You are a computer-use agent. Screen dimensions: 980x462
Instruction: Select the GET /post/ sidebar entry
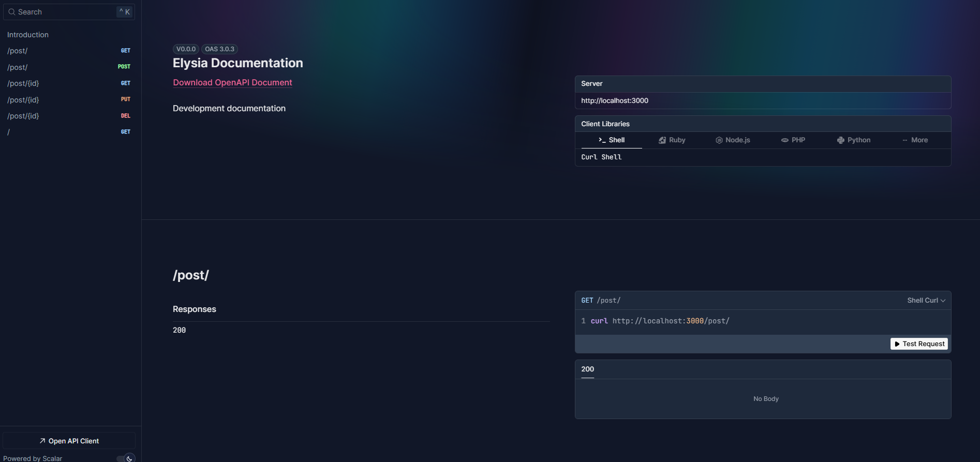(x=69, y=51)
